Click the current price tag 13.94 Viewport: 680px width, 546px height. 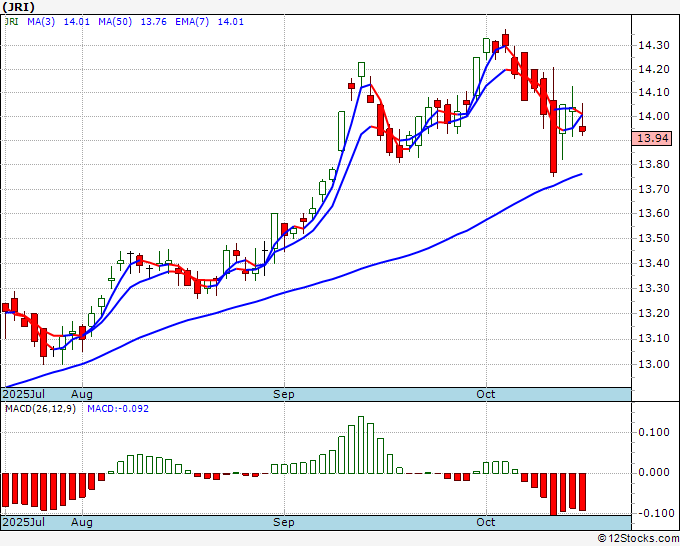652,139
